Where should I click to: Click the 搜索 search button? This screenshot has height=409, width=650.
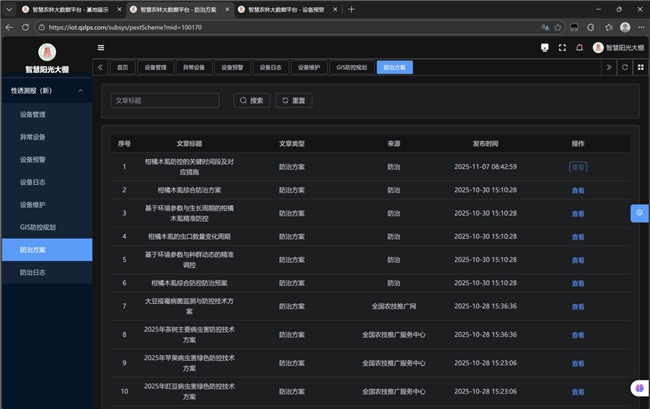251,100
